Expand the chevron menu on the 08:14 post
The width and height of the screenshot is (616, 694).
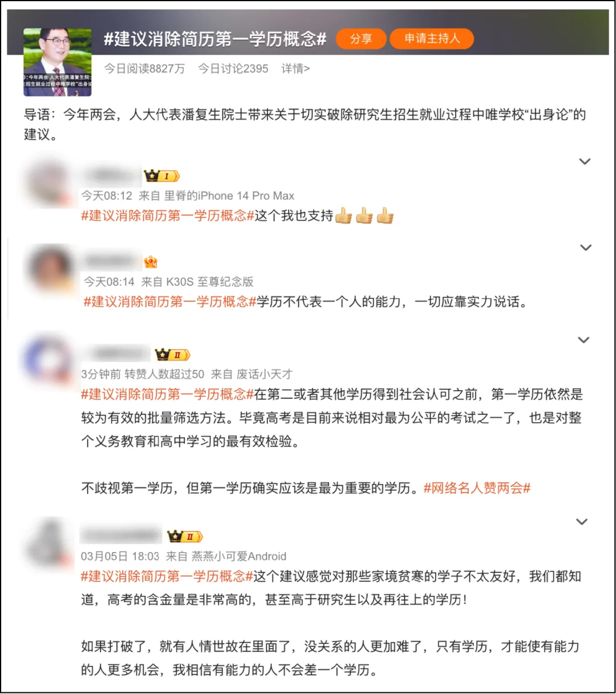click(x=585, y=247)
